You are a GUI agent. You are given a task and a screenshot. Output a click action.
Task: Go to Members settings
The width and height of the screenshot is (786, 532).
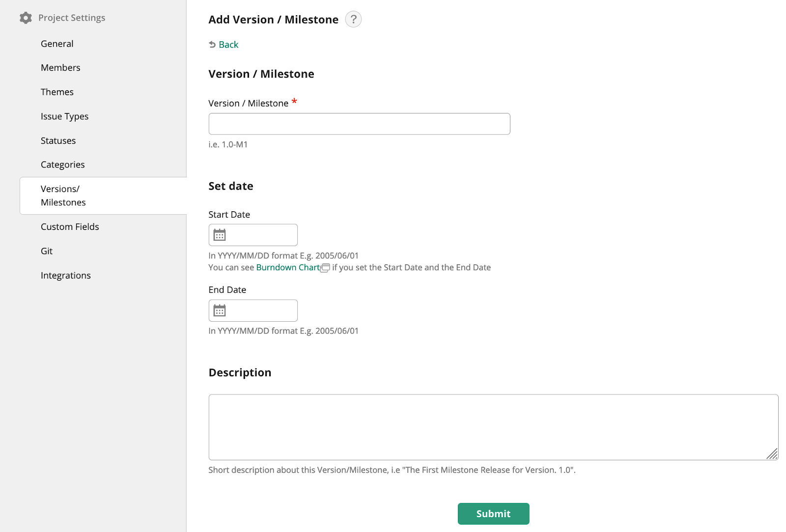click(60, 68)
